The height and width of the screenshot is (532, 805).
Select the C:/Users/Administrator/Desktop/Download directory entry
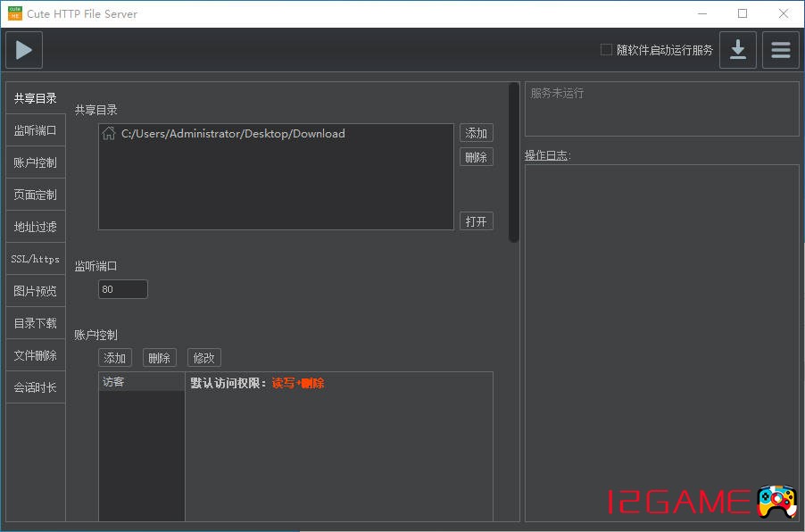[x=276, y=134]
